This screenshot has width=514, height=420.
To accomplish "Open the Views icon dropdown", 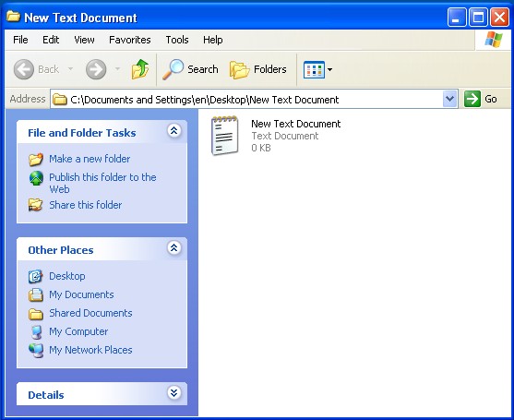I will pos(317,69).
